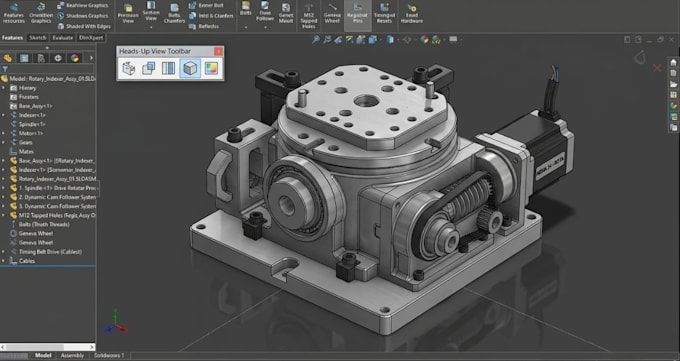The image size is (680, 361).
Task: Click the Geneva Wheel ribbon tool
Action: [332, 14]
